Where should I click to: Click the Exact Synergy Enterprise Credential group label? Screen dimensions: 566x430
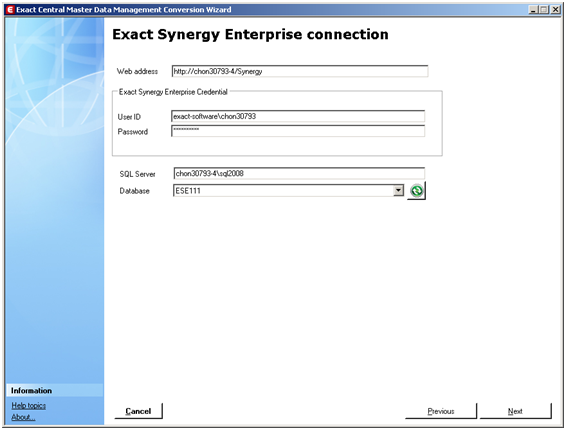click(x=173, y=92)
